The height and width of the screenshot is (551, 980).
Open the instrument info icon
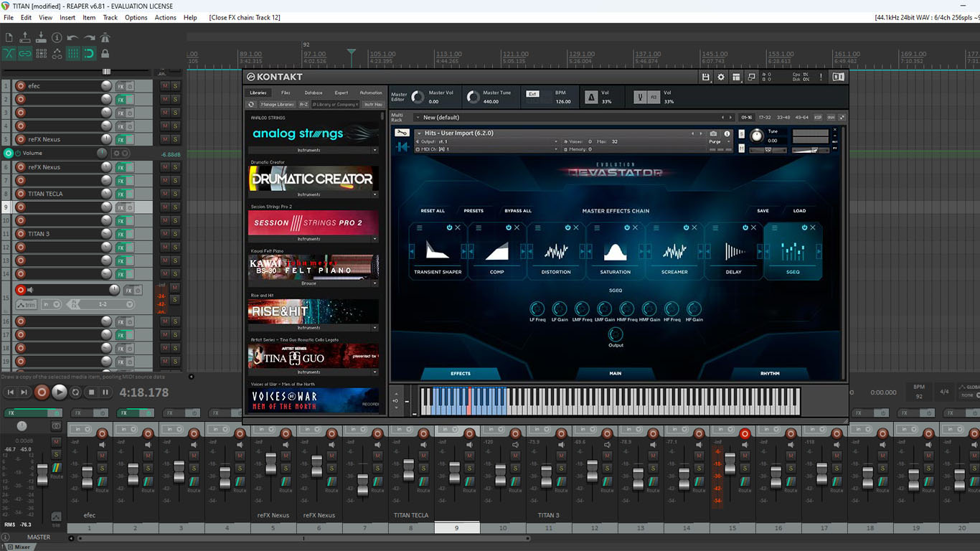coord(727,133)
